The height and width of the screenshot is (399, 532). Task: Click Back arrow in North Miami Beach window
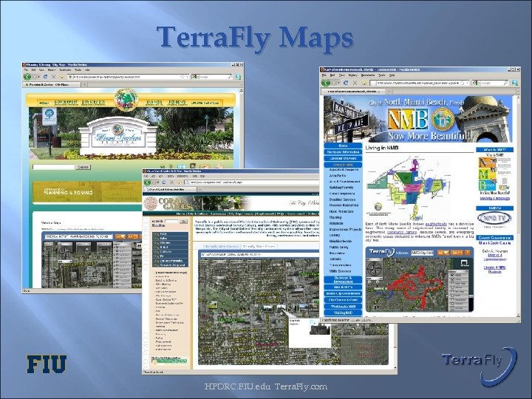click(326, 83)
